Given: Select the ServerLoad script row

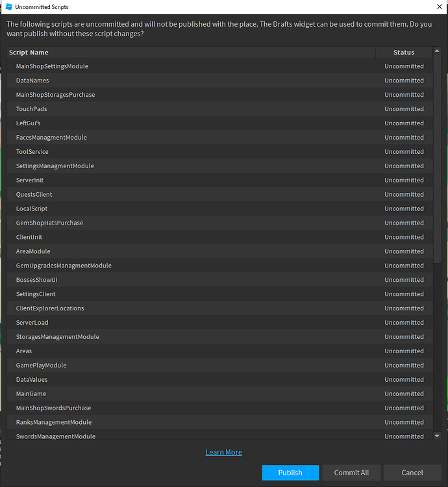Looking at the screenshot, I should click(x=220, y=322).
